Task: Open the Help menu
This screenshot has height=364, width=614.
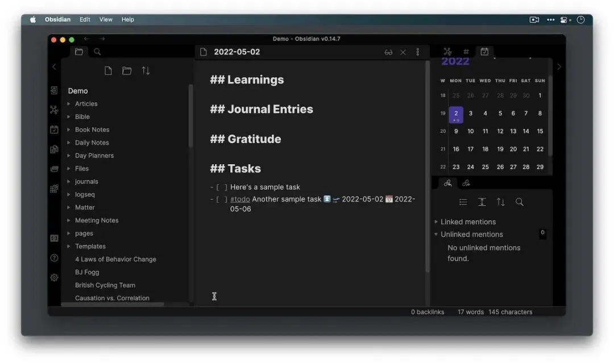Action: tap(128, 19)
